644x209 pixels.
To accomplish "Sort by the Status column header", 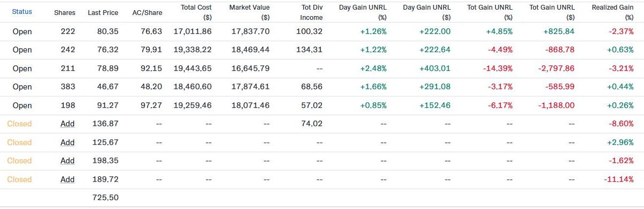I will 22,11.
